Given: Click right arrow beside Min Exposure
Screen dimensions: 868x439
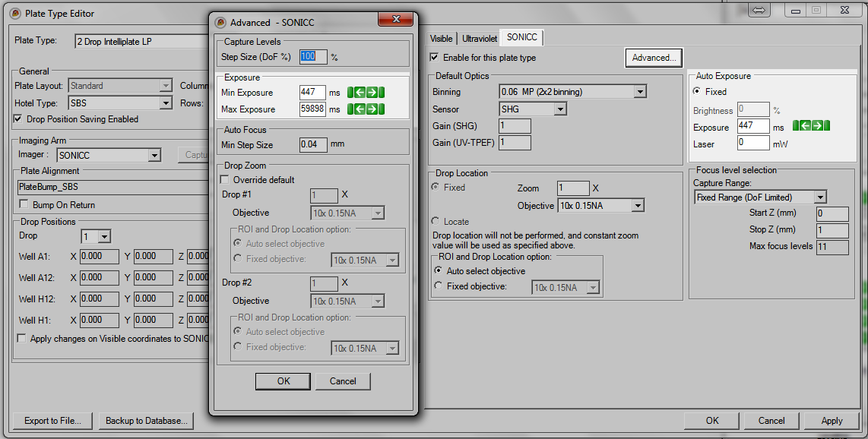Looking at the screenshot, I should point(372,93).
